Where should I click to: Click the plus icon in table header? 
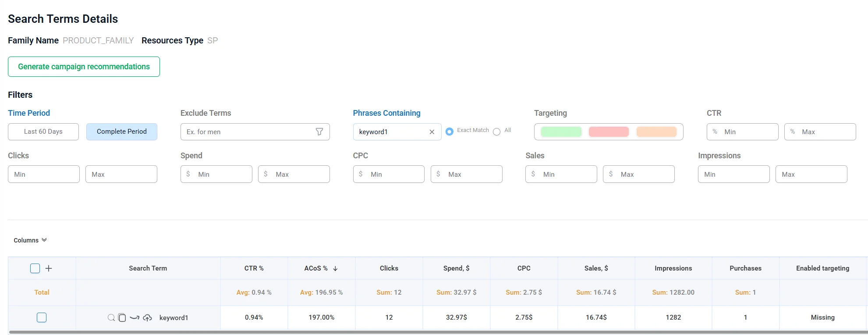point(49,268)
